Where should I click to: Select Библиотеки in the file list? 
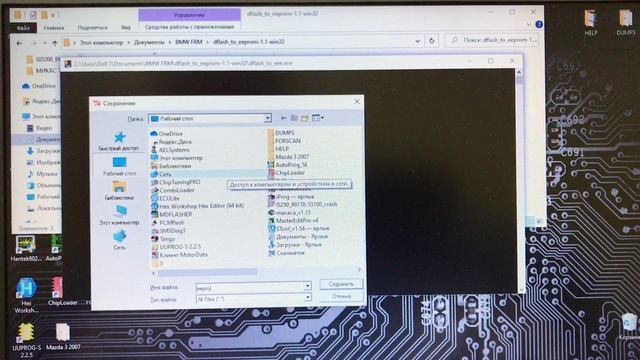point(171,166)
